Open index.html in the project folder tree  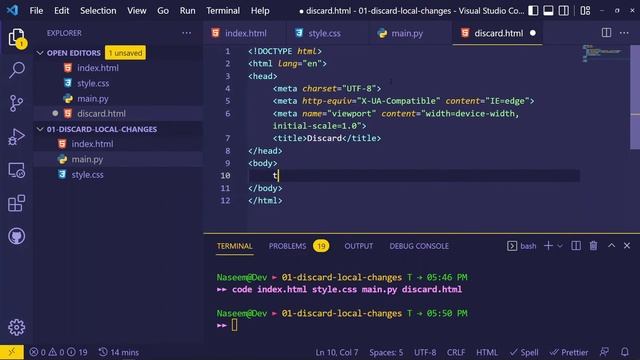(x=118, y=144)
